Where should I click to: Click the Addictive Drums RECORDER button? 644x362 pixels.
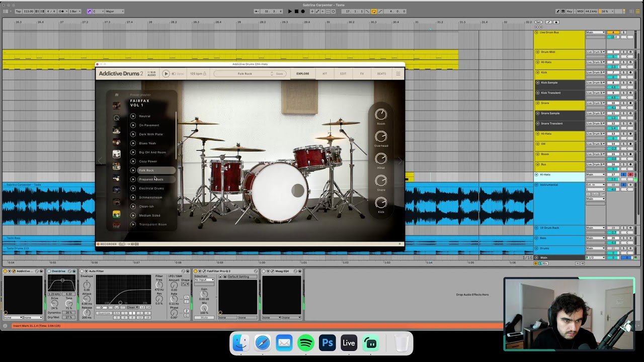coord(107,244)
